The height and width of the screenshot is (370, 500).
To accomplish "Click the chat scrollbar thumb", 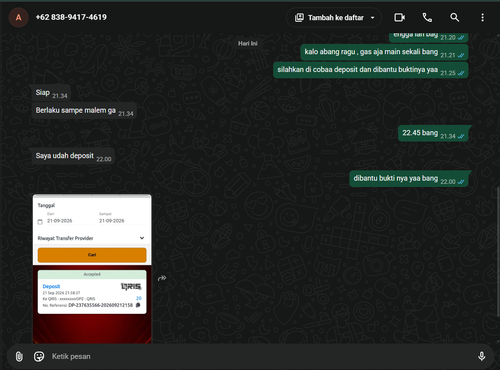I will pos(498,252).
